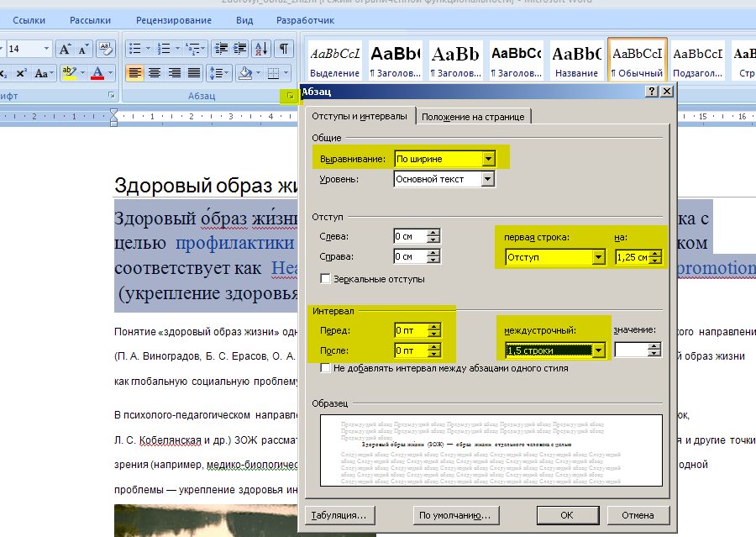This screenshot has height=537, width=756.
Task: Apply subscript formatting
Action: (x=4, y=73)
